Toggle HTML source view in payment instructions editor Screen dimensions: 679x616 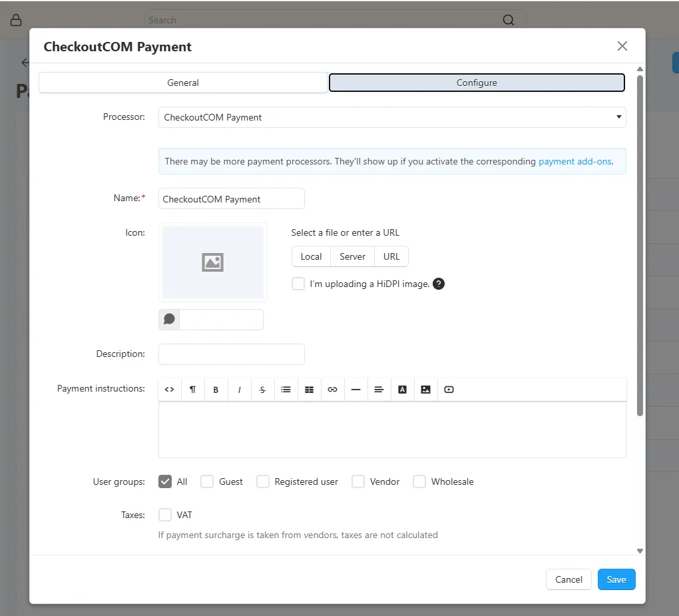pos(169,390)
